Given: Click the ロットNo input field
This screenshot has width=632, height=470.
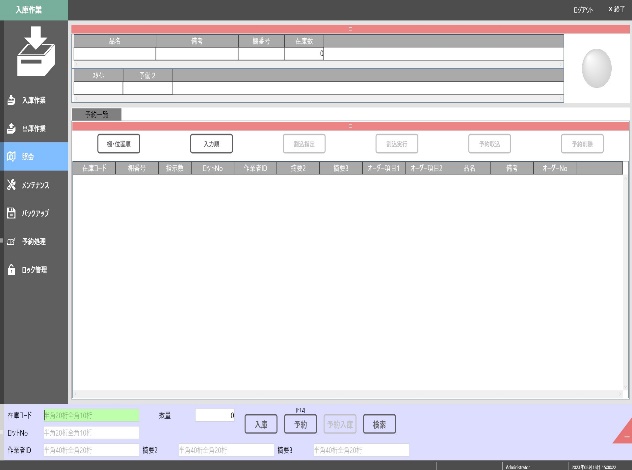Looking at the screenshot, I should pyautogui.click(x=91, y=433).
